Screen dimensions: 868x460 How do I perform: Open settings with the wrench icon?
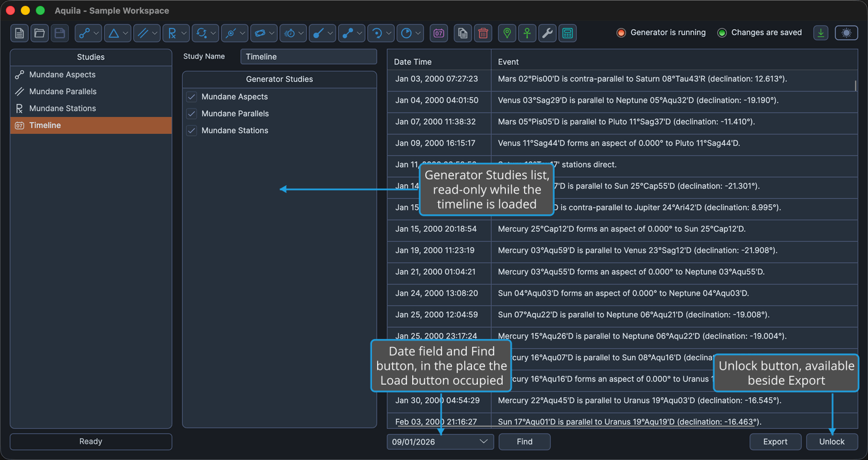pyautogui.click(x=547, y=33)
